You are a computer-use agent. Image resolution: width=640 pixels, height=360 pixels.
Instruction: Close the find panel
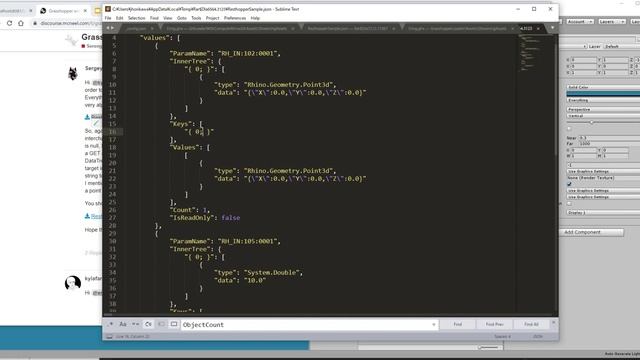point(553,323)
